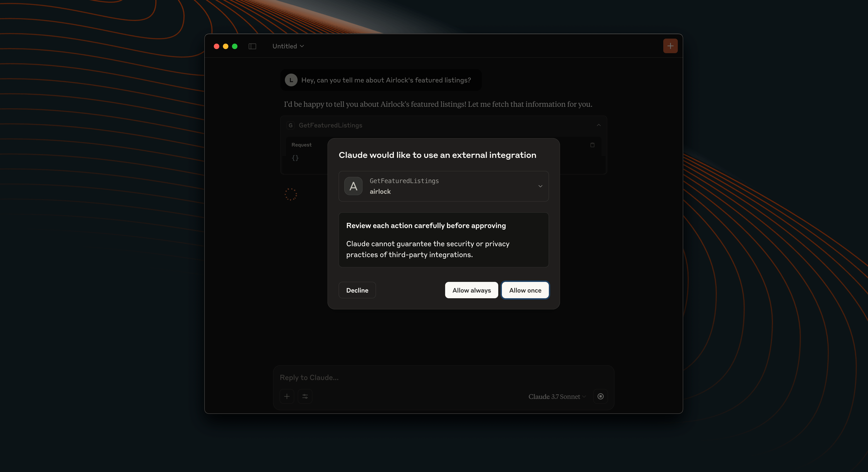This screenshot has height=472, width=868.
Task: Click the loading spinner indicator
Action: (291, 194)
